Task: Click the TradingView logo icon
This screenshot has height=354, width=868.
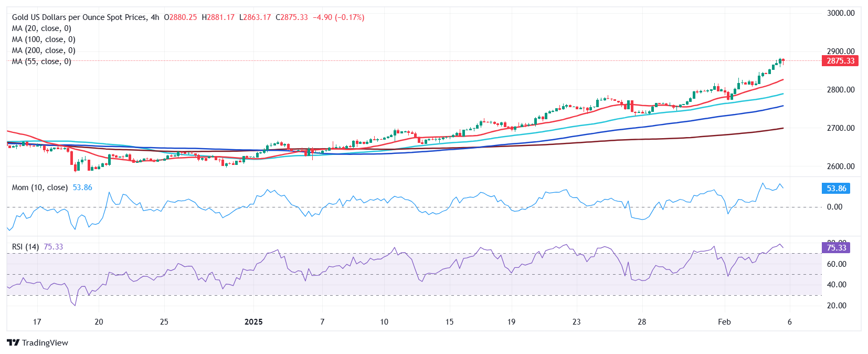Action: pyautogui.click(x=13, y=343)
